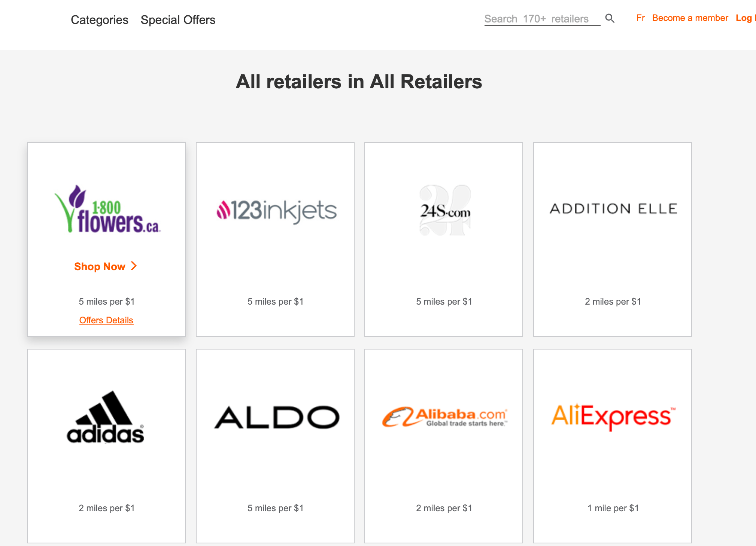Open the Categories menu item
756x546 pixels.
click(x=99, y=20)
